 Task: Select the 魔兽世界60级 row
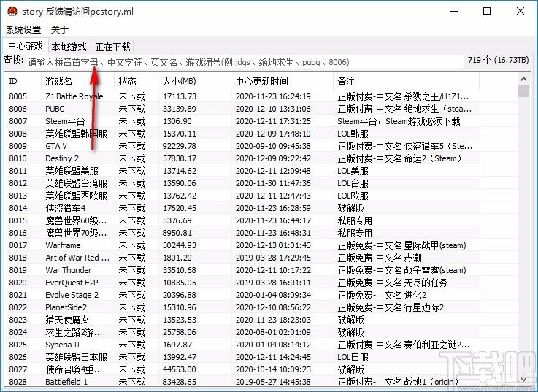261,220
